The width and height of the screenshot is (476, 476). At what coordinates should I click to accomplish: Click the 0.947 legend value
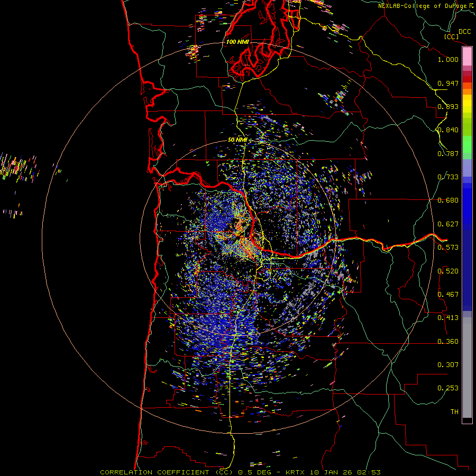coord(448,83)
